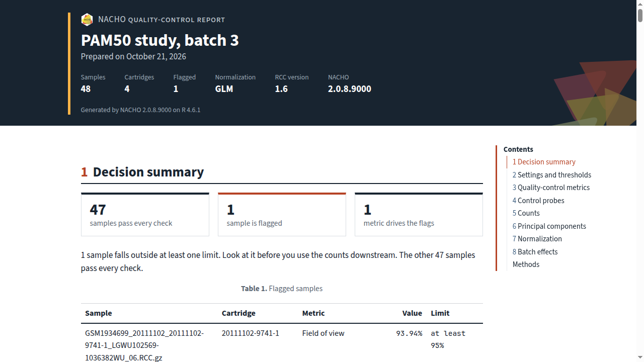This screenshot has height=362, width=644.
Task: Select the 'metric drives the flags' card
Action: (x=419, y=215)
